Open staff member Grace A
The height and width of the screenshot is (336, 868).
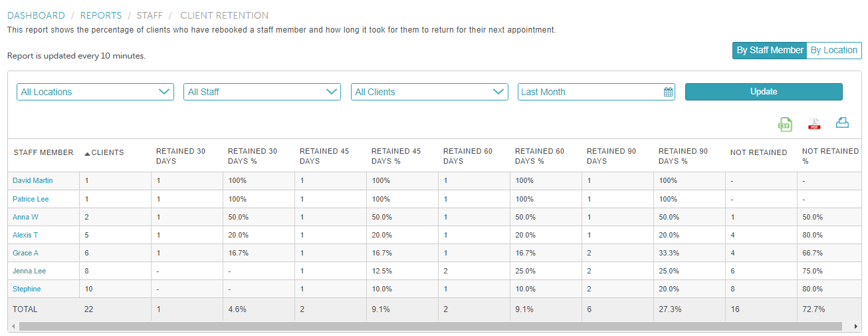point(25,253)
